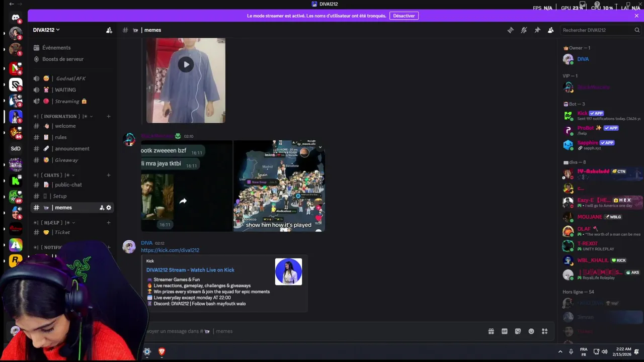
Task: Add channel to INFORMATION category plus
Action: pos(109,117)
